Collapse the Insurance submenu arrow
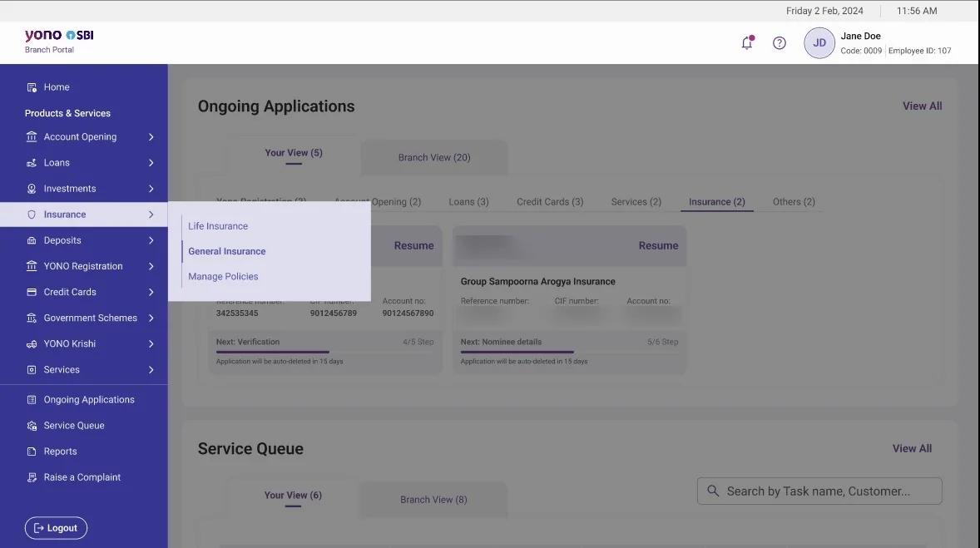Image resolution: width=980 pixels, height=548 pixels. tap(151, 215)
